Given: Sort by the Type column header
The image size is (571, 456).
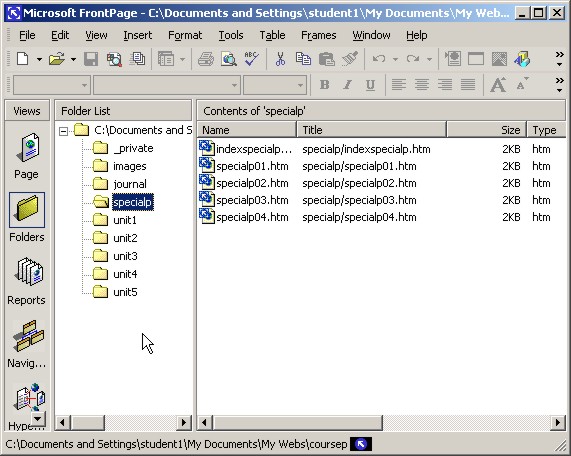Looking at the screenshot, I should click(546, 130).
